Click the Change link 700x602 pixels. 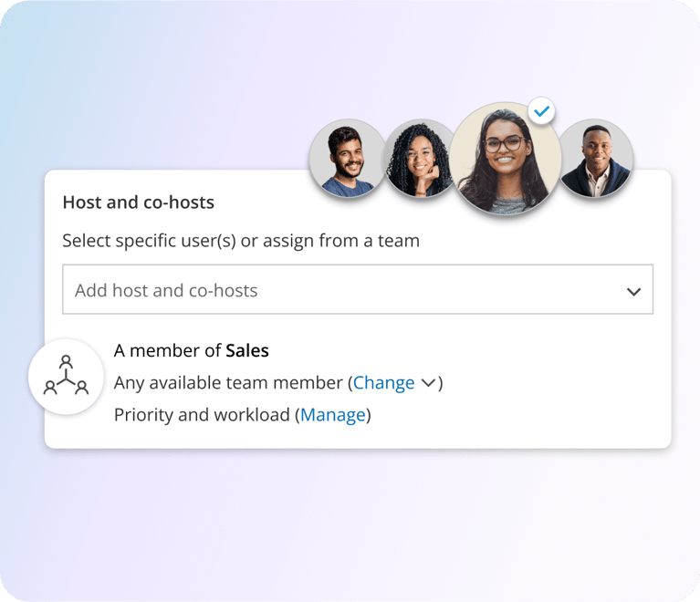click(x=384, y=383)
